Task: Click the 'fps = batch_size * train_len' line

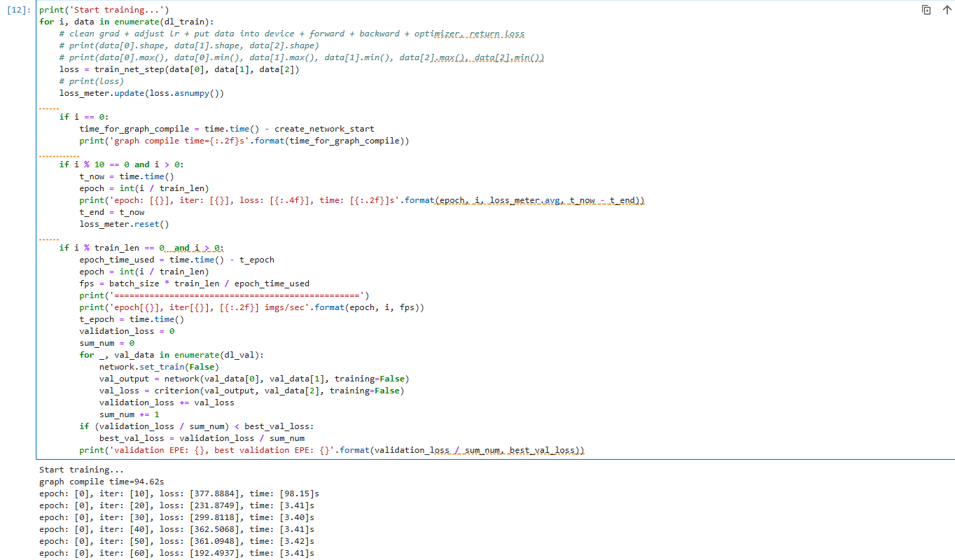Action: tap(194, 283)
